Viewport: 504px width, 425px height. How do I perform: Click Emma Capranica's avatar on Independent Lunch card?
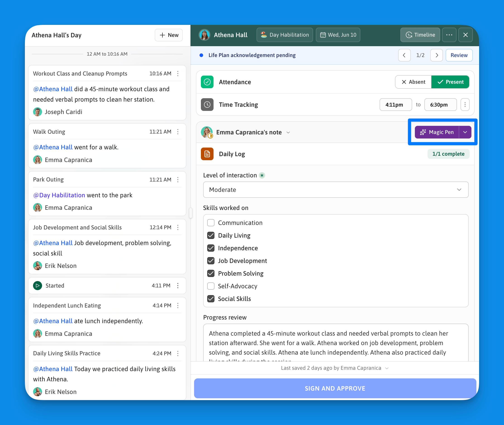pos(37,333)
